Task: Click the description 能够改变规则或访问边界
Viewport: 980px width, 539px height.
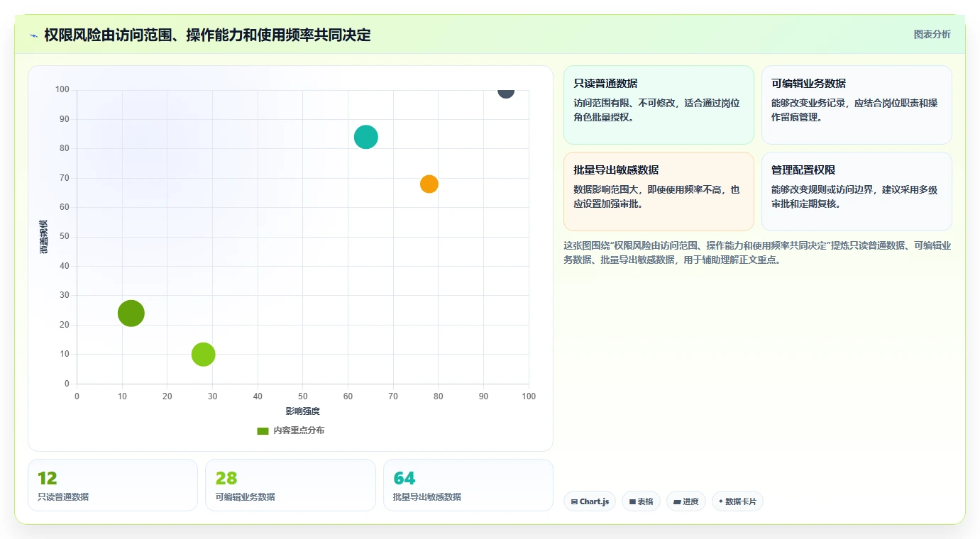Action: click(x=854, y=196)
